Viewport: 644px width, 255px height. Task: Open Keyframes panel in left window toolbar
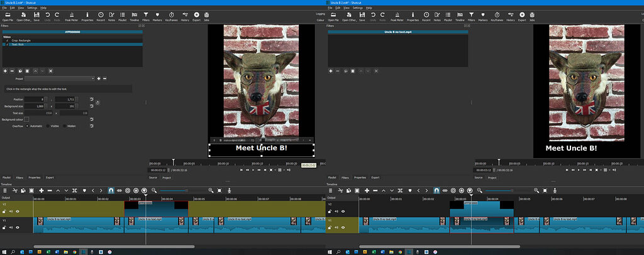pyautogui.click(x=171, y=15)
